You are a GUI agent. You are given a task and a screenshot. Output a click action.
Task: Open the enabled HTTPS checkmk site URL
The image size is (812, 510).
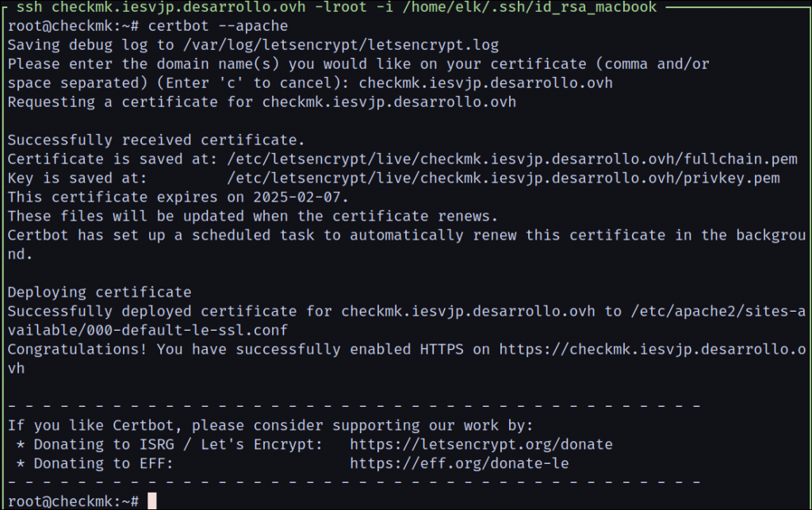[652, 350]
